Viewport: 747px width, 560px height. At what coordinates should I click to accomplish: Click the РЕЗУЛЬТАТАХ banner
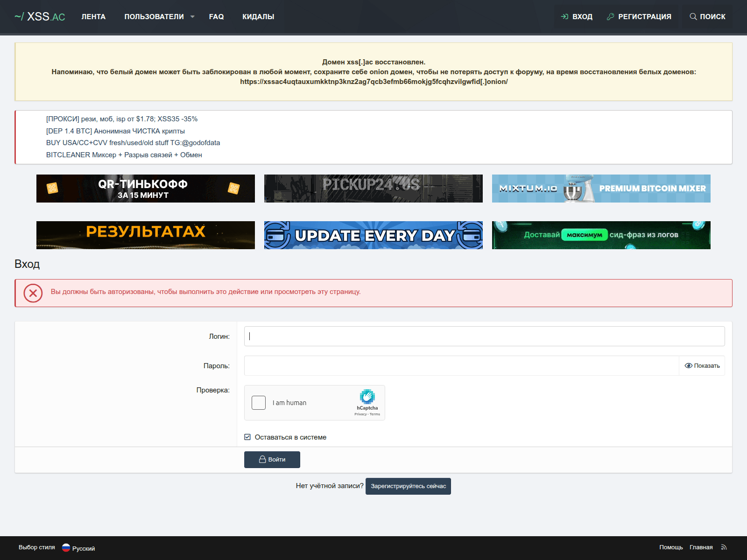(x=146, y=235)
